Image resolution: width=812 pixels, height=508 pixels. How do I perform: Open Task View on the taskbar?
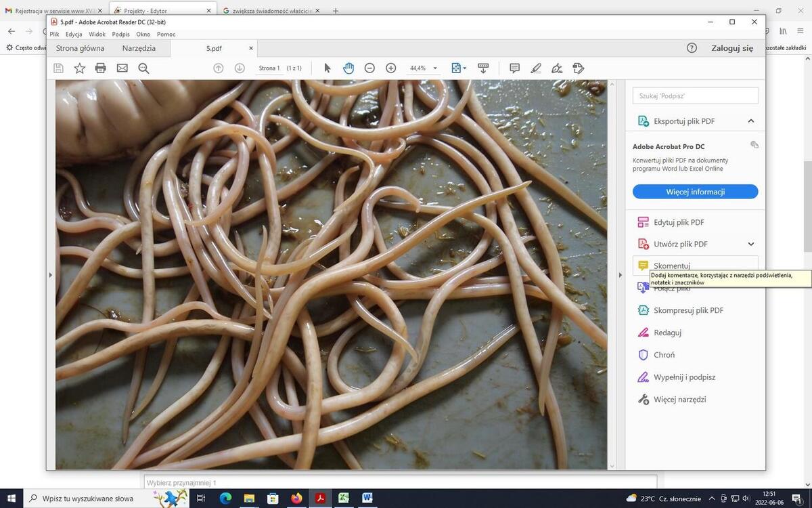coord(201,499)
